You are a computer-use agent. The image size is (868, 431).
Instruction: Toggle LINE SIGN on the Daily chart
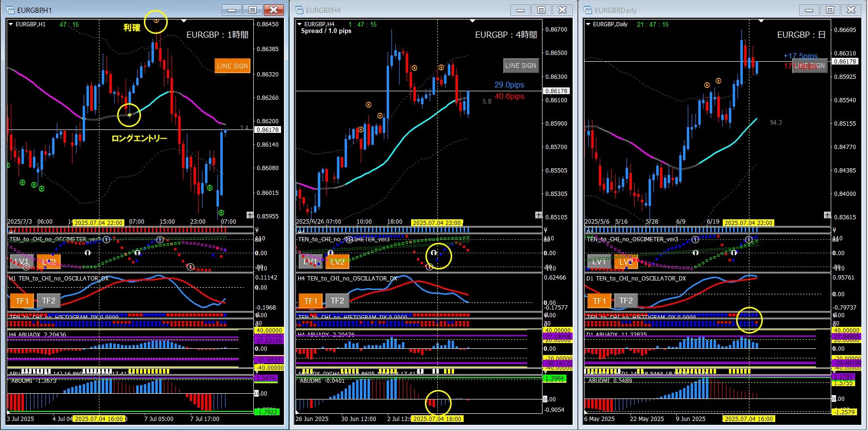click(810, 65)
